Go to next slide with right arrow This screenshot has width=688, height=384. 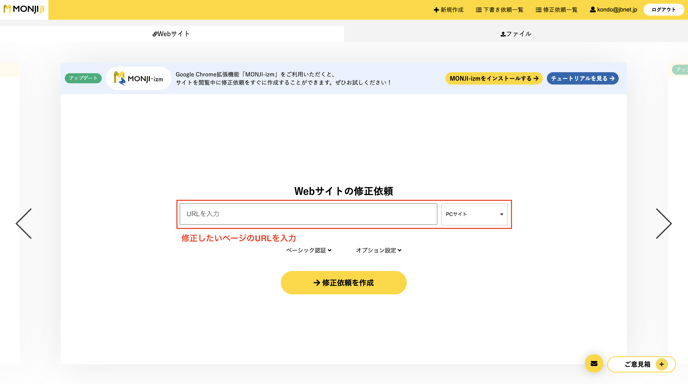[663, 223]
